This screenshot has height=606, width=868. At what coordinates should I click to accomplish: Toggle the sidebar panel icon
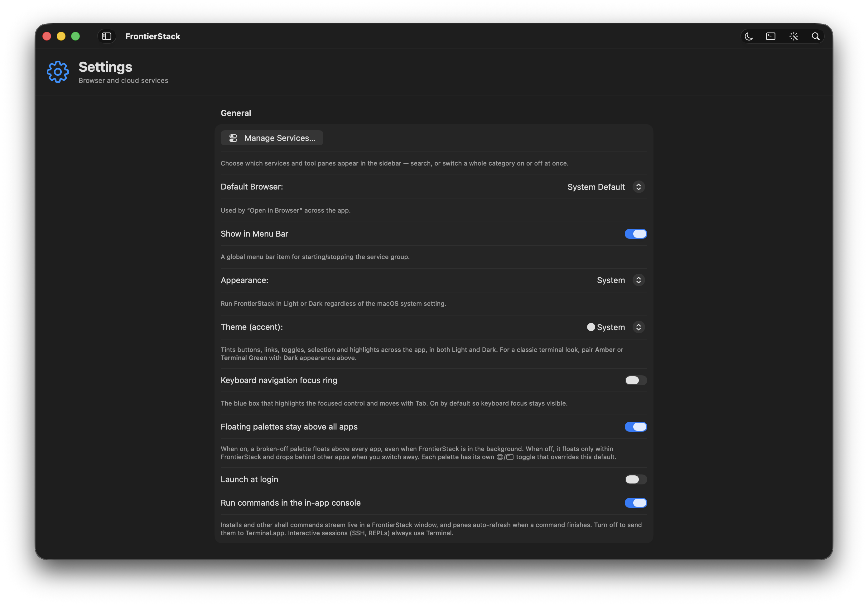coord(107,36)
